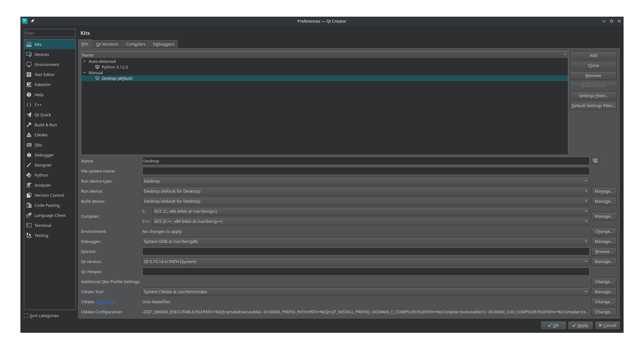Click the Name column header
This screenshot has height=357, width=644.
click(x=325, y=55)
